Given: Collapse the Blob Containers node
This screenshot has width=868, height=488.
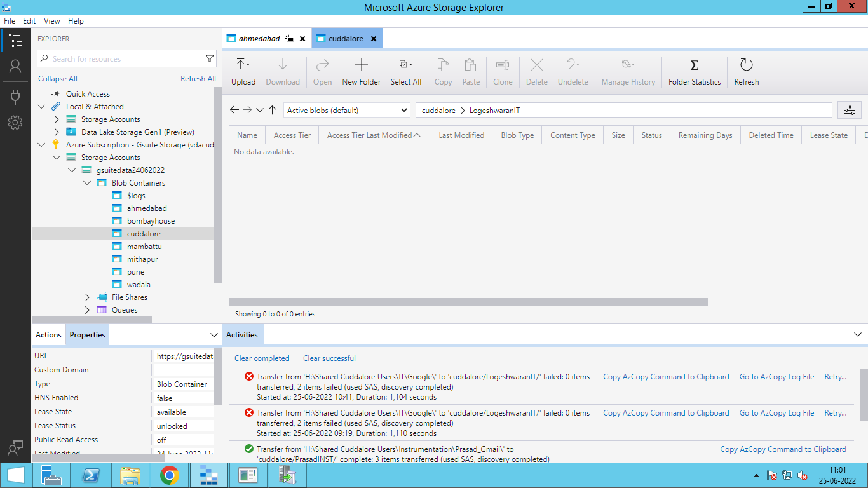Looking at the screenshot, I should [x=87, y=183].
